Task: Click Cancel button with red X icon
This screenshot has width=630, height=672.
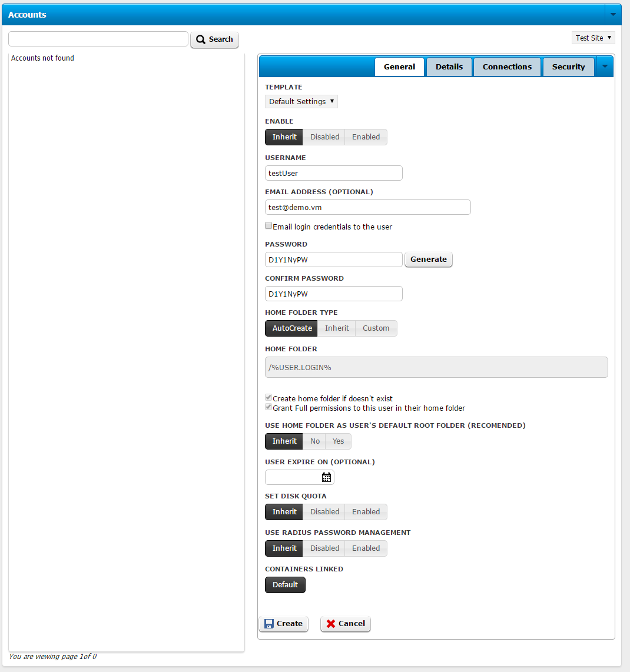Action: pyautogui.click(x=346, y=624)
